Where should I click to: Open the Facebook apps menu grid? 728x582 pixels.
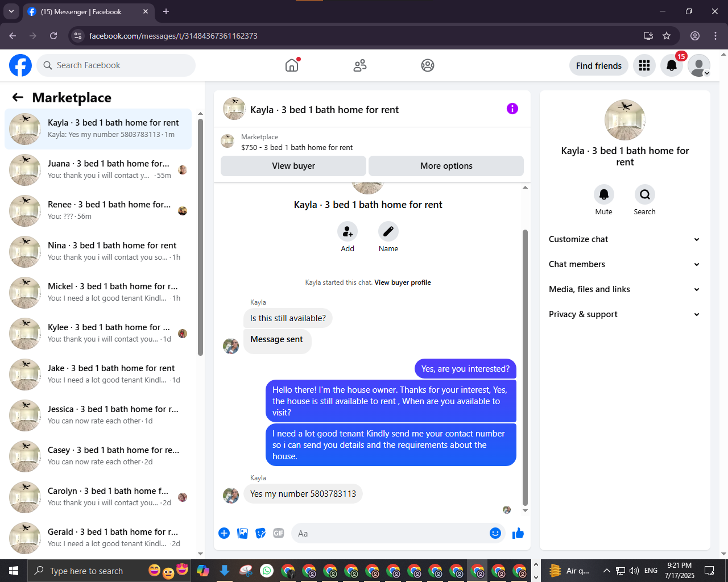coord(644,65)
